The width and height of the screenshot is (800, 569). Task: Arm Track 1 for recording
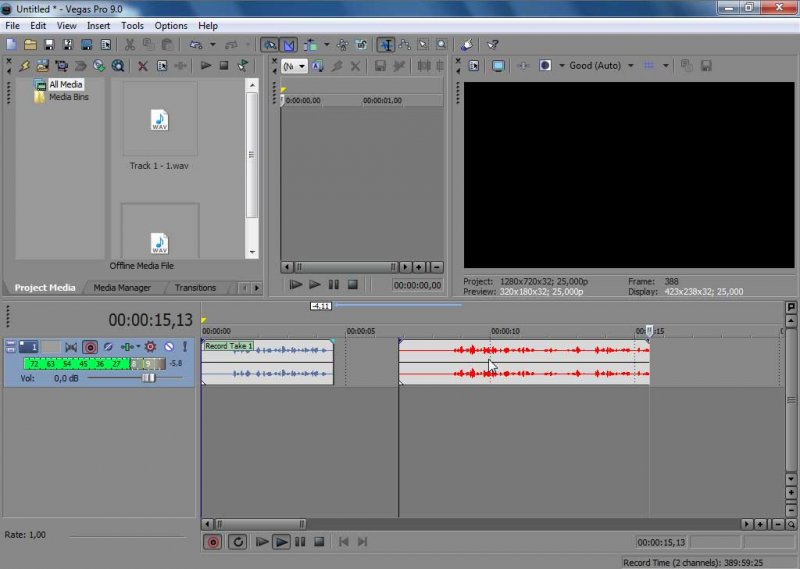click(91, 347)
